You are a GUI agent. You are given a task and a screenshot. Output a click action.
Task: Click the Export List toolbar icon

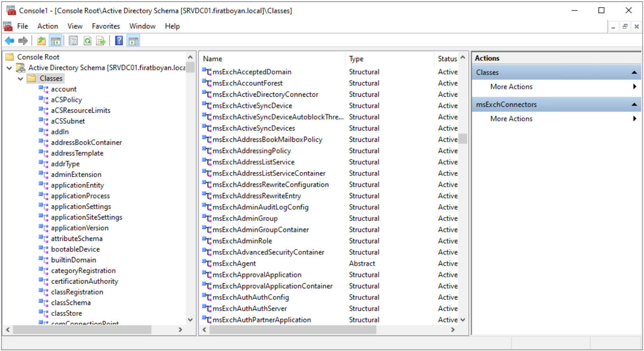[x=101, y=41]
